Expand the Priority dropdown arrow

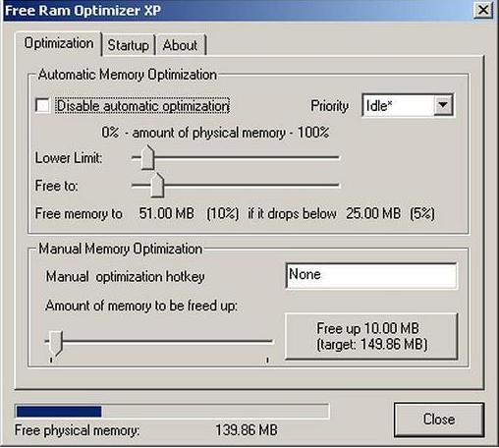tap(443, 105)
